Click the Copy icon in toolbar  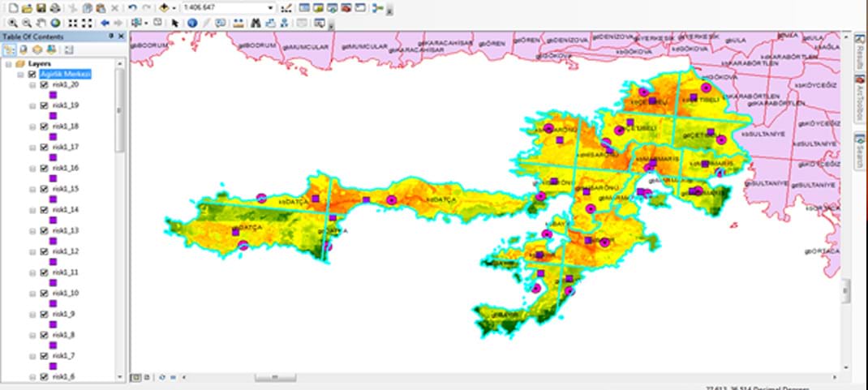coord(87,8)
